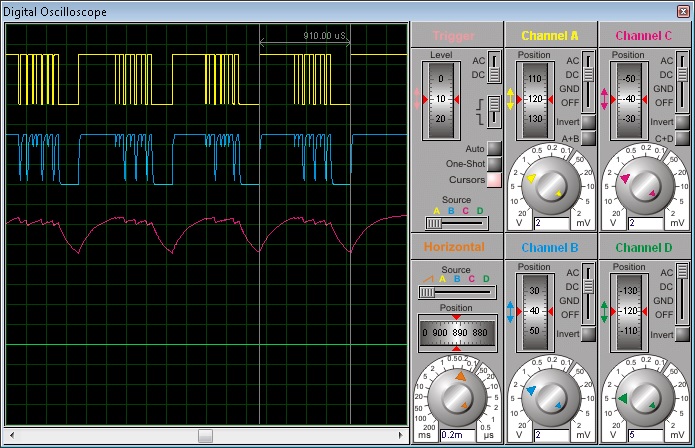This screenshot has height=448, width=695.
Task: Toggle the C+D sum button
Action: pos(680,138)
